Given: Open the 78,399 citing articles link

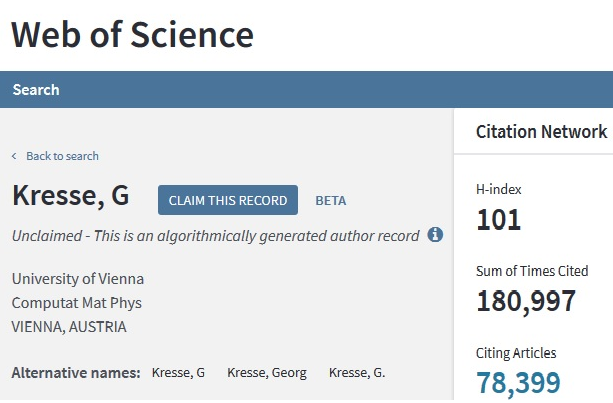Looking at the screenshot, I should tap(518, 382).
